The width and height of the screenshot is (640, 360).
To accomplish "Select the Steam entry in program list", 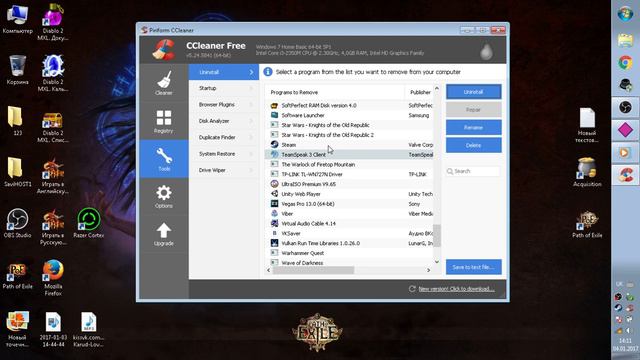I will coord(349,144).
